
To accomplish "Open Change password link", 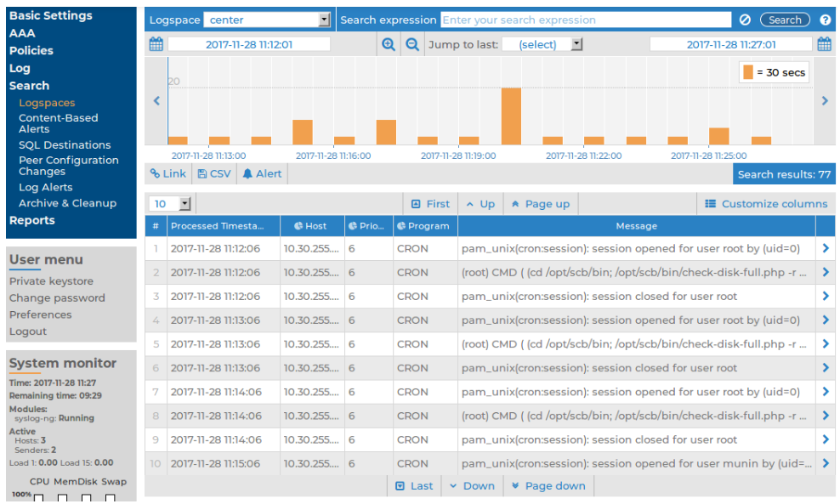I will [x=57, y=297].
